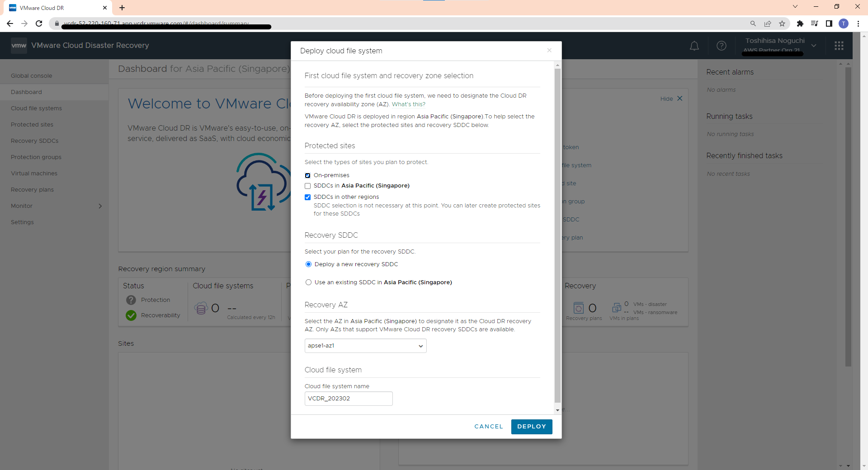The image size is (868, 470).
Task: Open Cloud file systems in sidebar
Action: (36, 108)
